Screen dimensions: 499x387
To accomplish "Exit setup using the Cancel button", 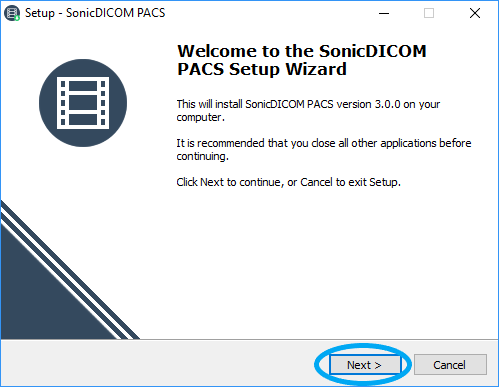I will click(x=450, y=365).
